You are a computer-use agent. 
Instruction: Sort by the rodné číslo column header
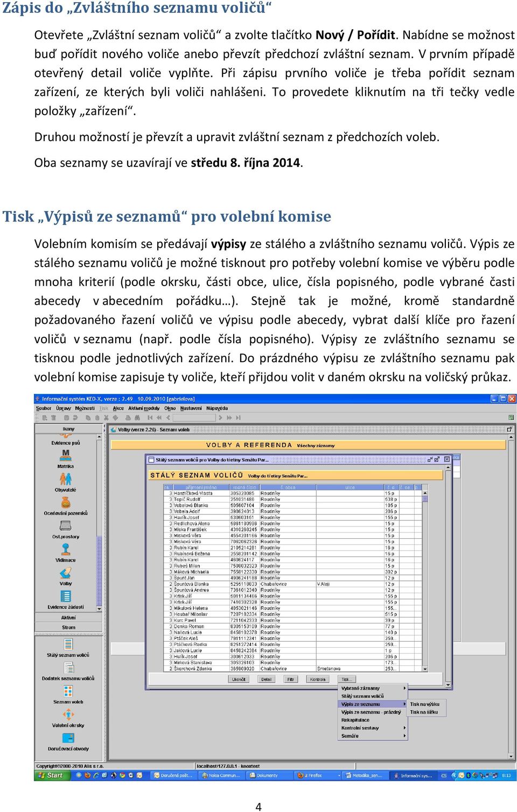[x=244, y=487]
